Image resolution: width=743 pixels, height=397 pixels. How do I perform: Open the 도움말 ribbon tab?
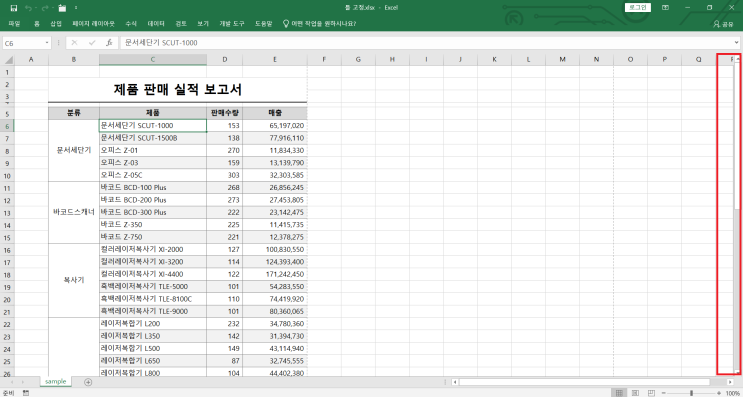[x=263, y=23]
